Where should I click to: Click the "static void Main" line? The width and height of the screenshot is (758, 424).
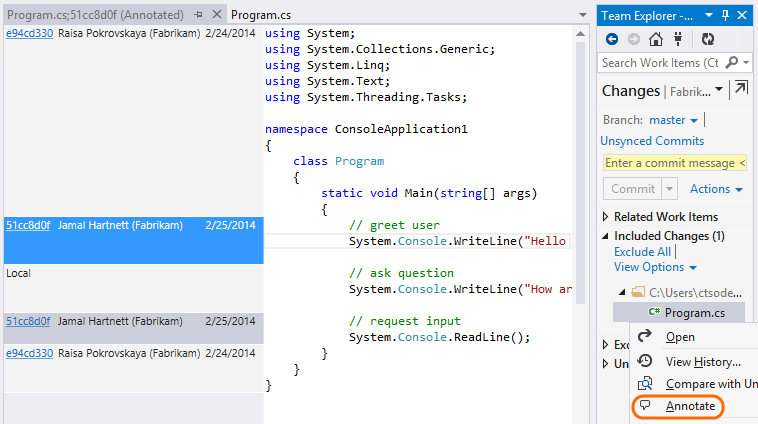pyautogui.click(x=429, y=193)
